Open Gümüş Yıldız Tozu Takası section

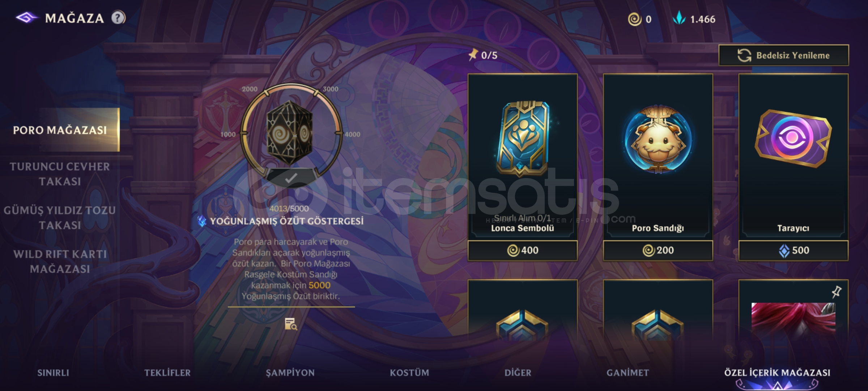click(60, 218)
